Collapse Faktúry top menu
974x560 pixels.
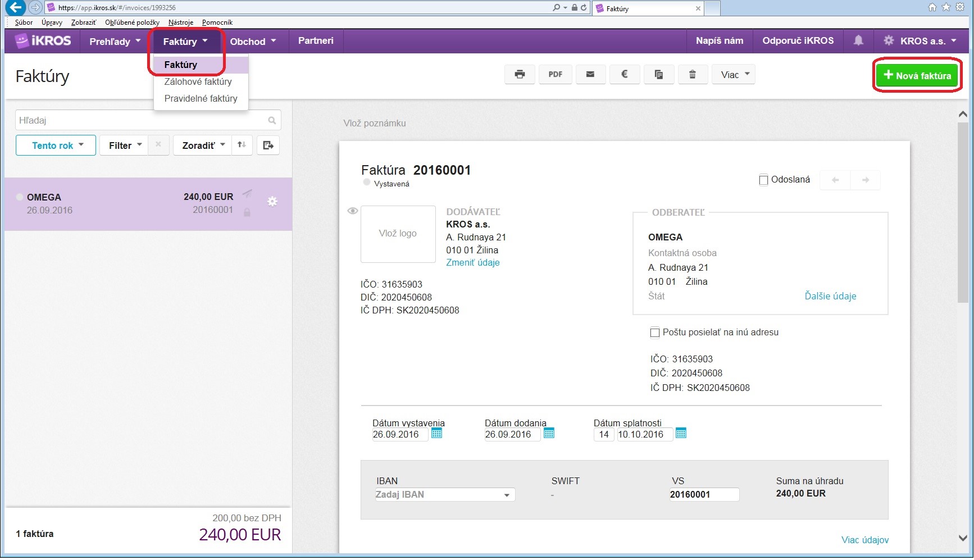tap(185, 41)
